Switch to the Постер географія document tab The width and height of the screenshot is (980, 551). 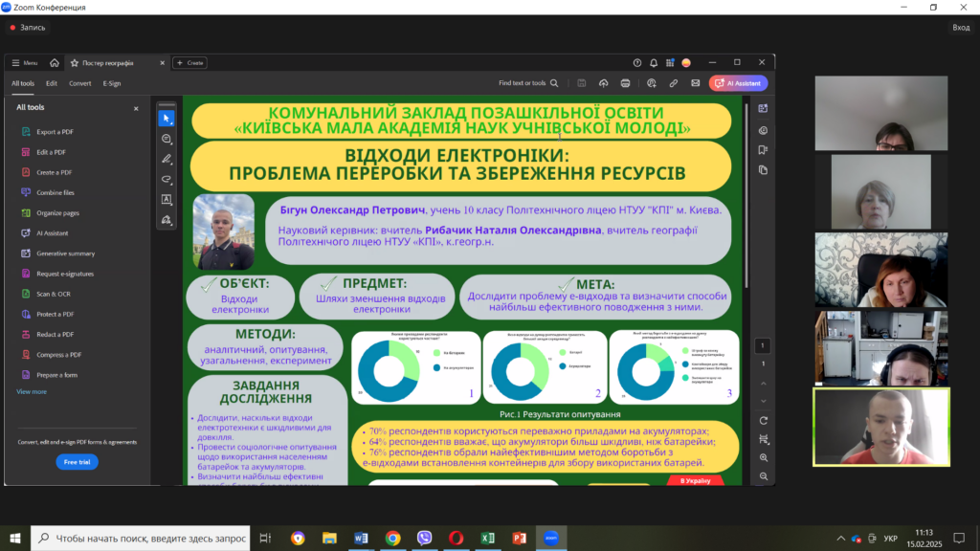[x=116, y=63]
